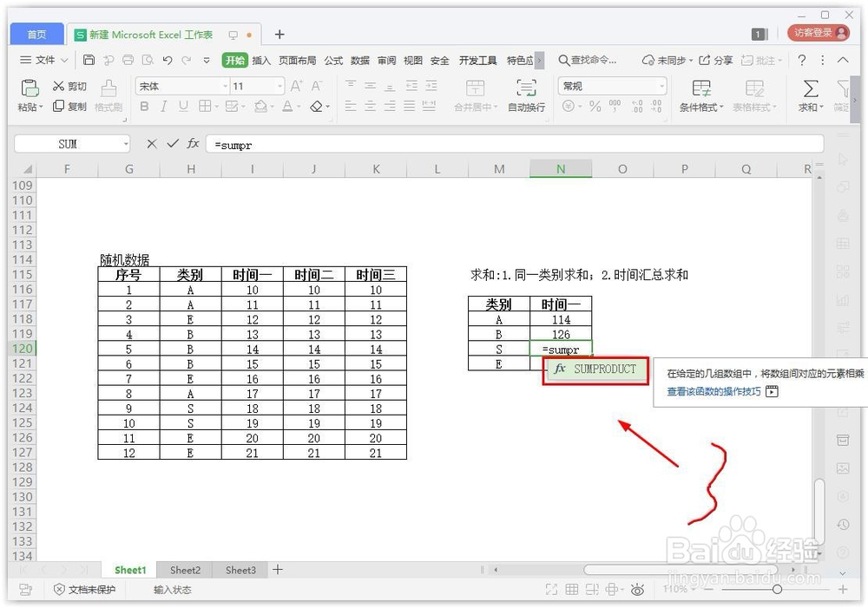Viewport: 868px width, 608px height.
Task: Increase font size with the large A icon
Action: pos(296,86)
